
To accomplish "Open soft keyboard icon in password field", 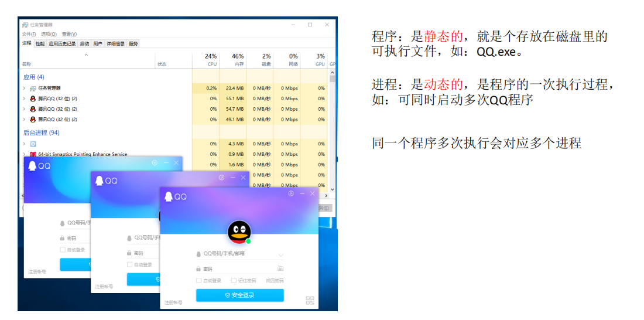I will 280,268.
